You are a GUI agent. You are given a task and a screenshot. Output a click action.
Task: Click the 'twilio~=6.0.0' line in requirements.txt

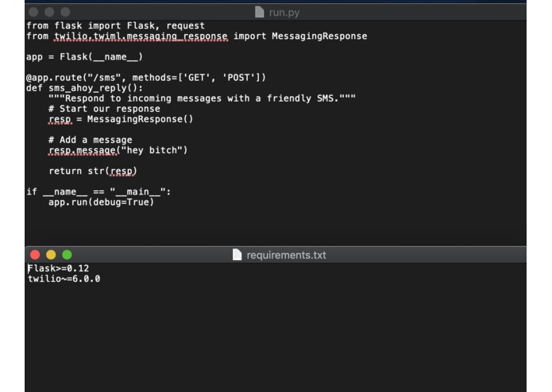coord(64,279)
